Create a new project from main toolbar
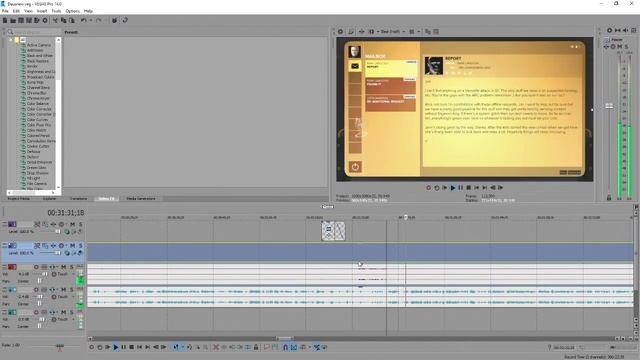 [5, 20]
